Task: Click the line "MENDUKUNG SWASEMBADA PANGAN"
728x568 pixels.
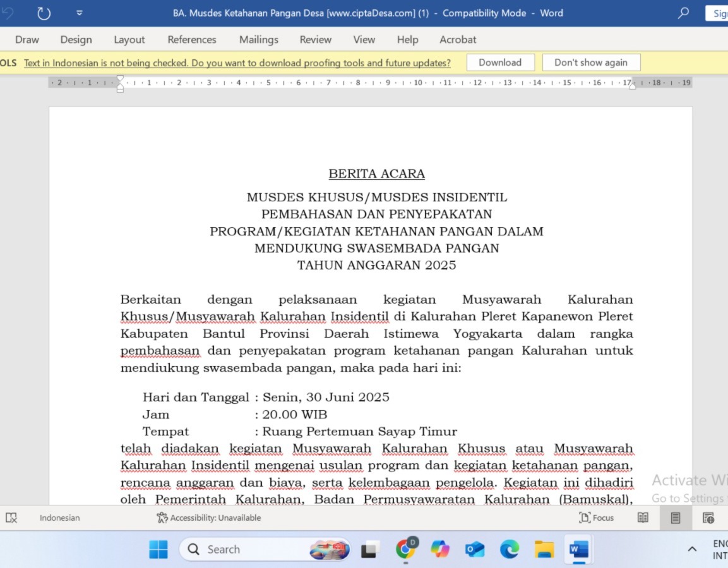Action: tap(376, 248)
